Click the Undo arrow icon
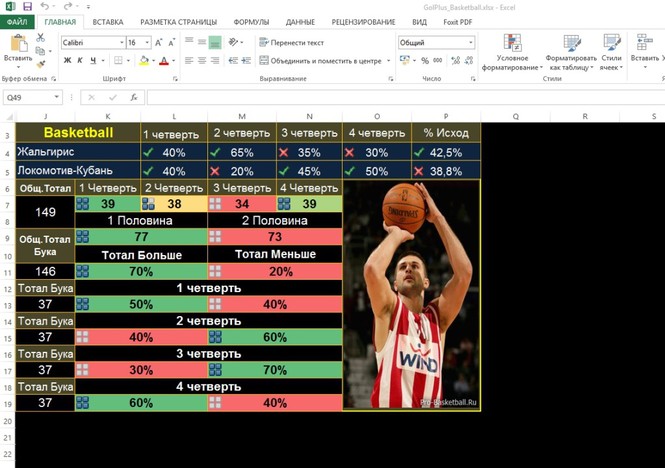The height and width of the screenshot is (468, 665). click(44, 6)
